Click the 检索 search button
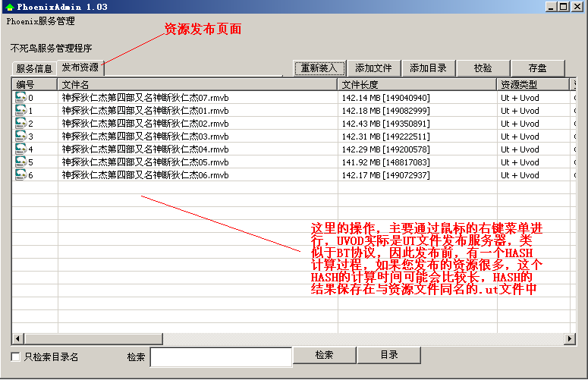Screen dimensions: 588x380 click(x=325, y=355)
